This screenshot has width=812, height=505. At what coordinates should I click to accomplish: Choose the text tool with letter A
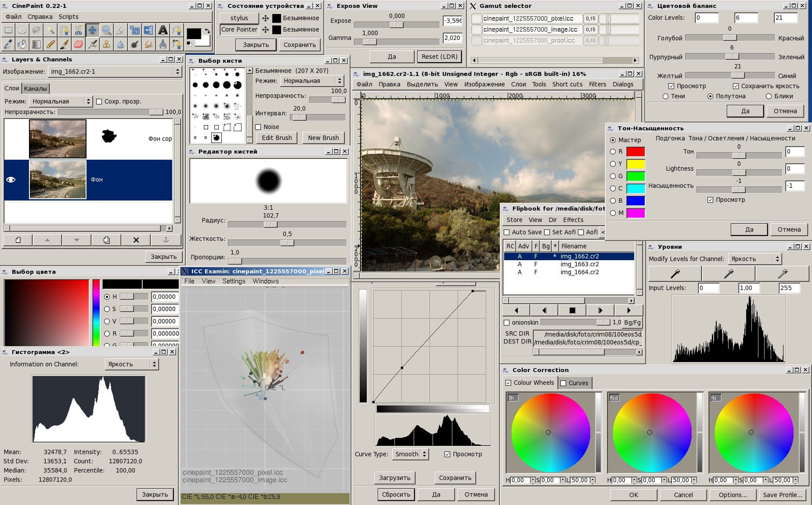(163, 30)
